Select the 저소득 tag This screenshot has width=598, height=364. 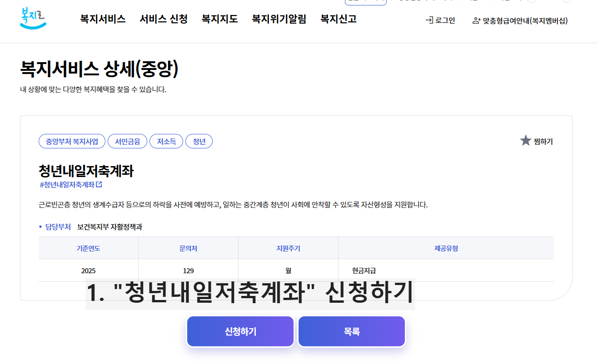[x=166, y=142]
